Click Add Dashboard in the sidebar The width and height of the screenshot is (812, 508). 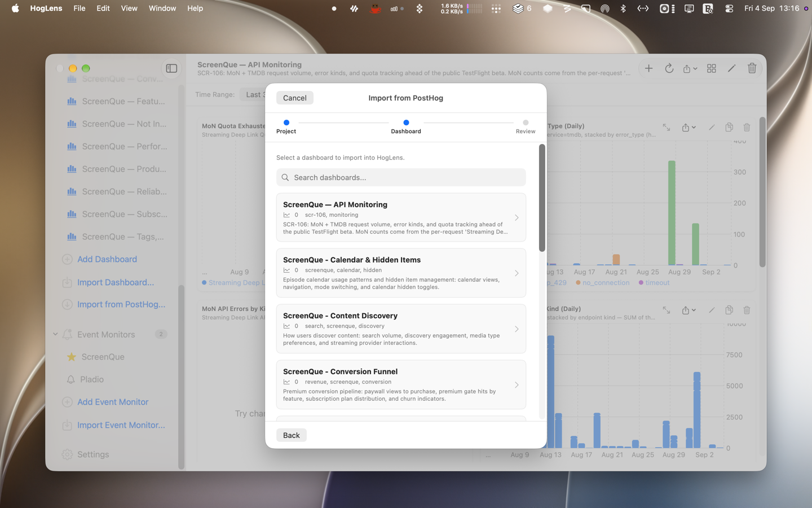99,260
